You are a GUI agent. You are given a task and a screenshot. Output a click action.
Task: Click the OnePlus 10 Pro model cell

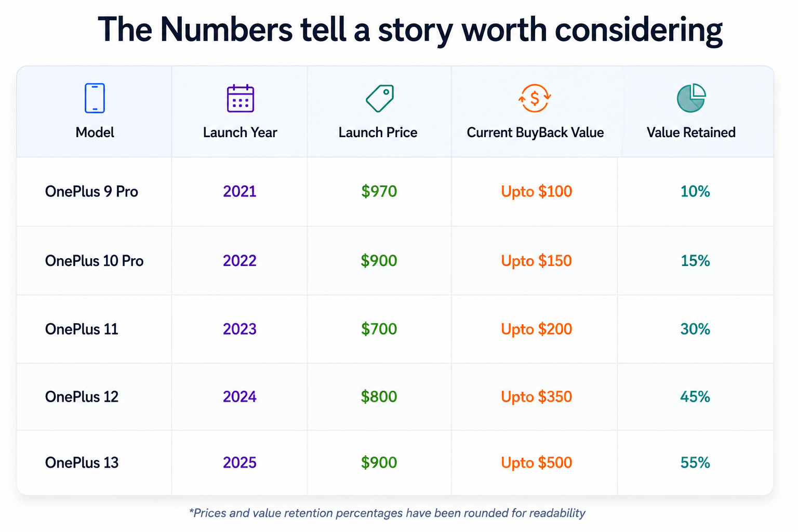94,261
